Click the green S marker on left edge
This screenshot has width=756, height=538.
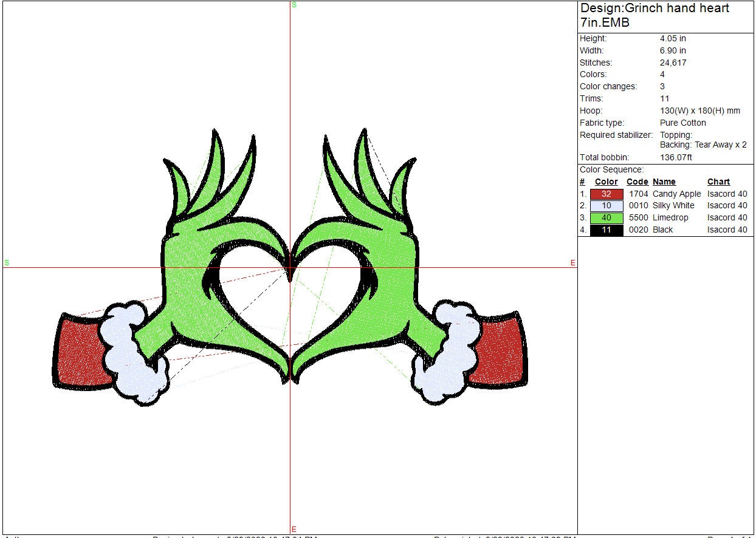[7, 262]
